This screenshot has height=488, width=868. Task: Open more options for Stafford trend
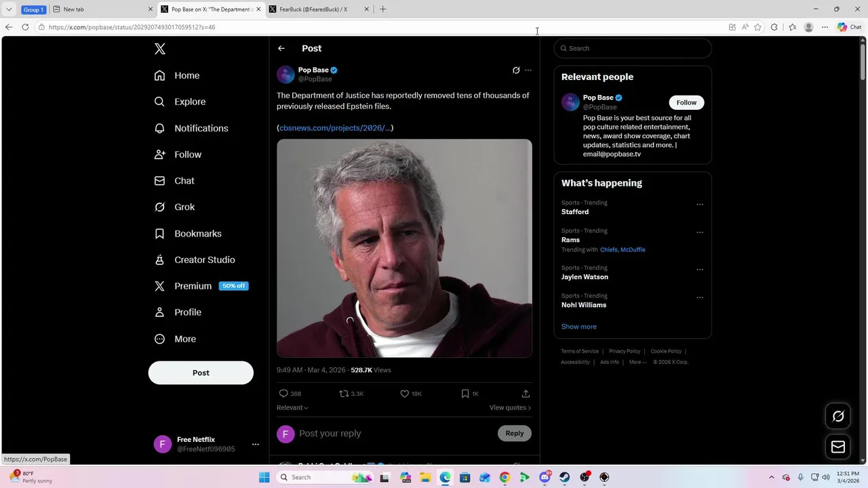(700, 204)
